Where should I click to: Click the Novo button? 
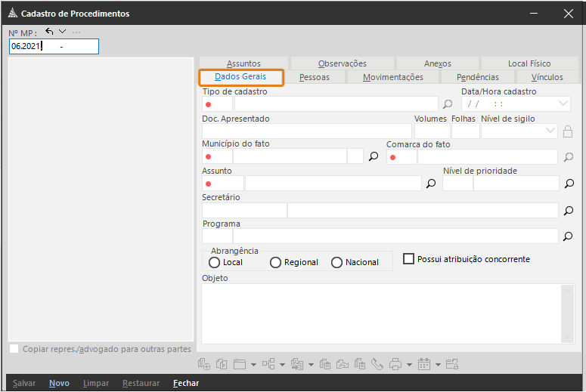(x=59, y=383)
